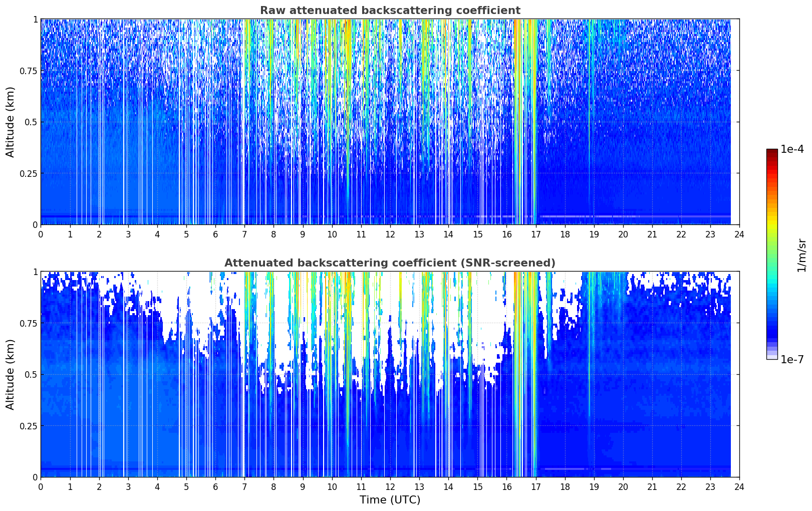
Task: Click hour 12 tick on raw plot axis
Action: (390, 234)
